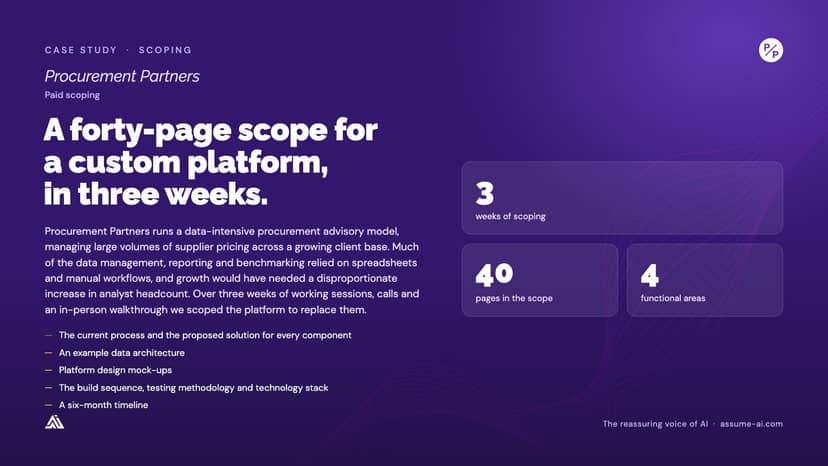
Task: Click the Assume AI triangle logo
Action: click(x=54, y=422)
